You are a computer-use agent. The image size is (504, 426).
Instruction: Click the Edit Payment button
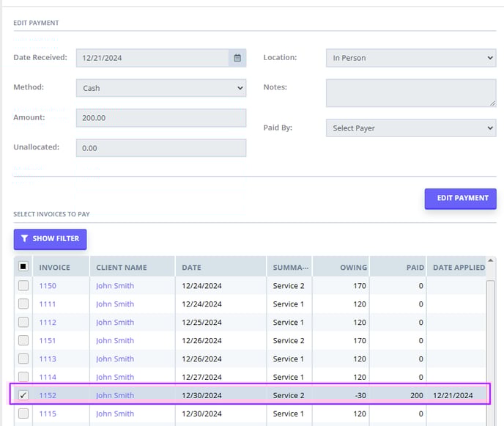(460, 199)
